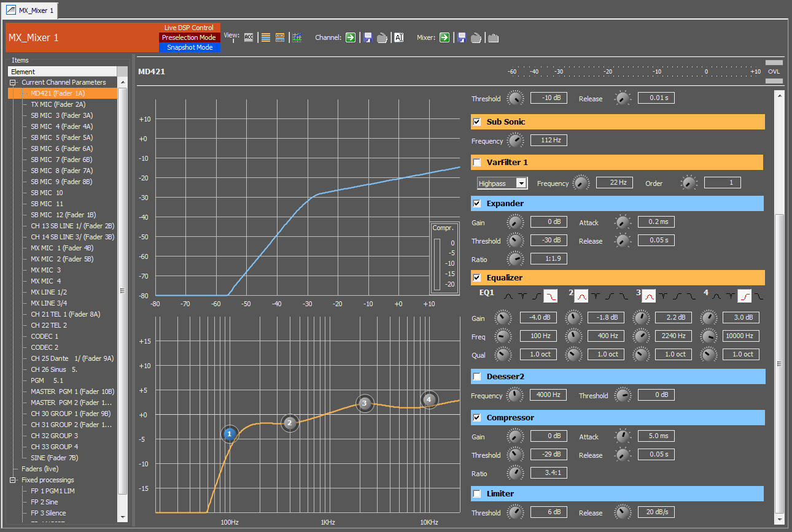
Task: Select EQ node 1 on the frequency graph
Action: [229, 434]
